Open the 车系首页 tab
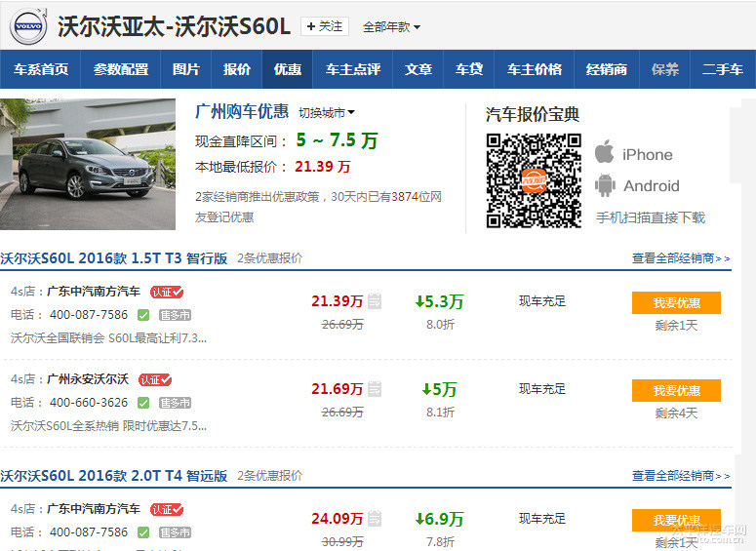This screenshot has height=551, width=756. tap(41, 69)
